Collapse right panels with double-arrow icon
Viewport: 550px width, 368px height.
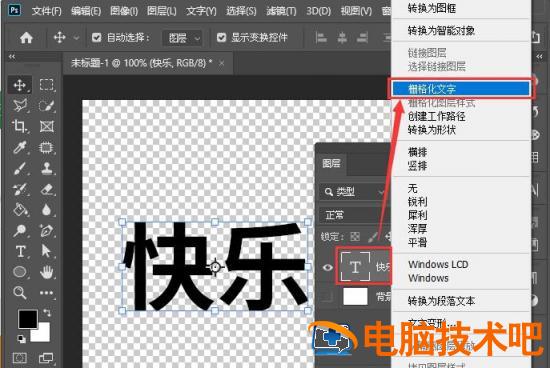[539, 56]
